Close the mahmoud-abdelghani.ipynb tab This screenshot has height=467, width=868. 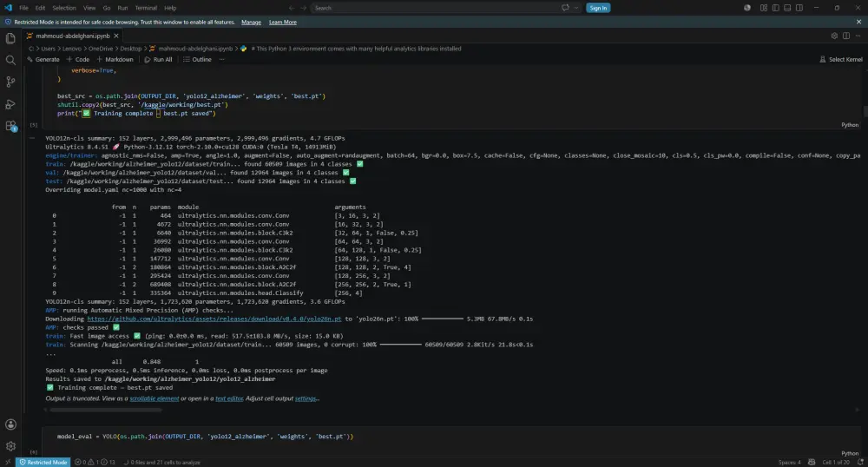tap(116, 36)
